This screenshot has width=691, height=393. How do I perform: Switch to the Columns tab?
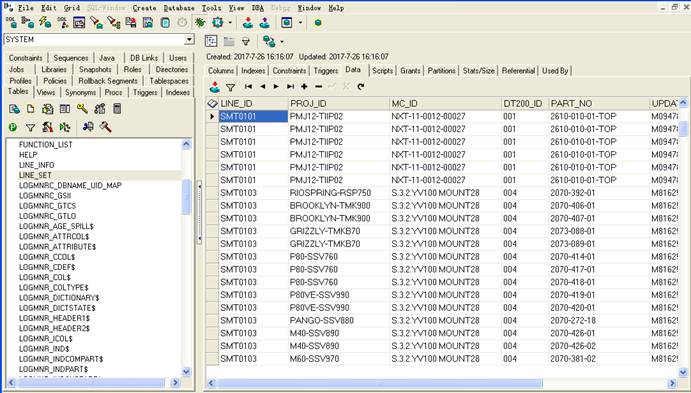(x=221, y=70)
